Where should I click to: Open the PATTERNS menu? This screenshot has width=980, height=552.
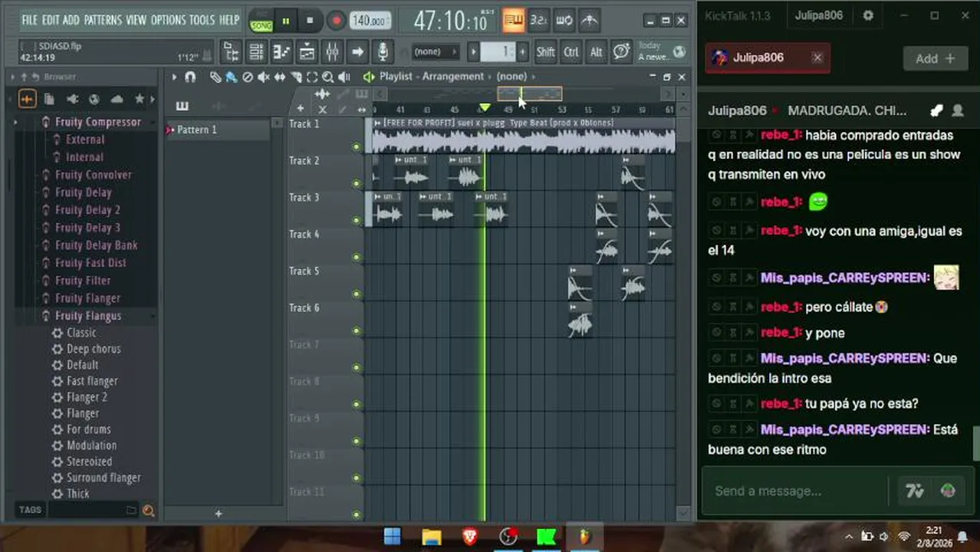coord(102,20)
